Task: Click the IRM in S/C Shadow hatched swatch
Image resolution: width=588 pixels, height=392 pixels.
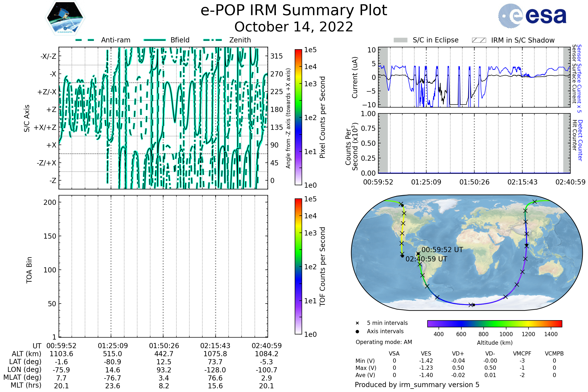Action: pyautogui.click(x=479, y=40)
